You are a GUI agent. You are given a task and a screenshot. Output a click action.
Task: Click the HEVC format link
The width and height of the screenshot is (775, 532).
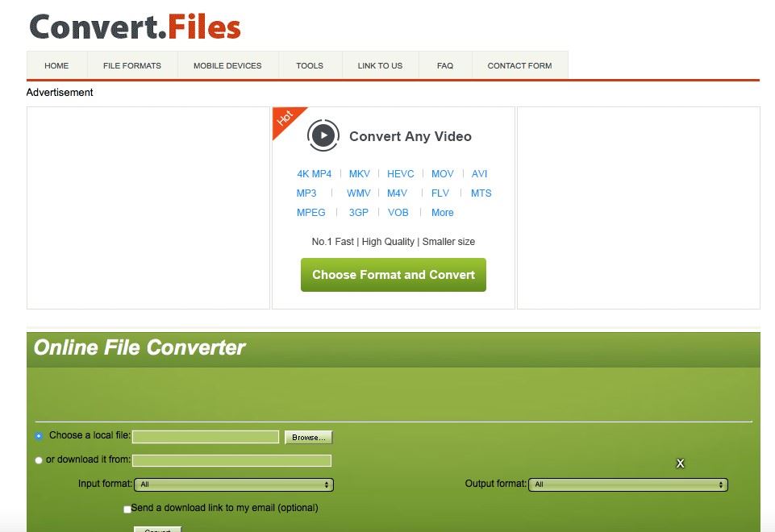pyautogui.click(x=400, y=174)
